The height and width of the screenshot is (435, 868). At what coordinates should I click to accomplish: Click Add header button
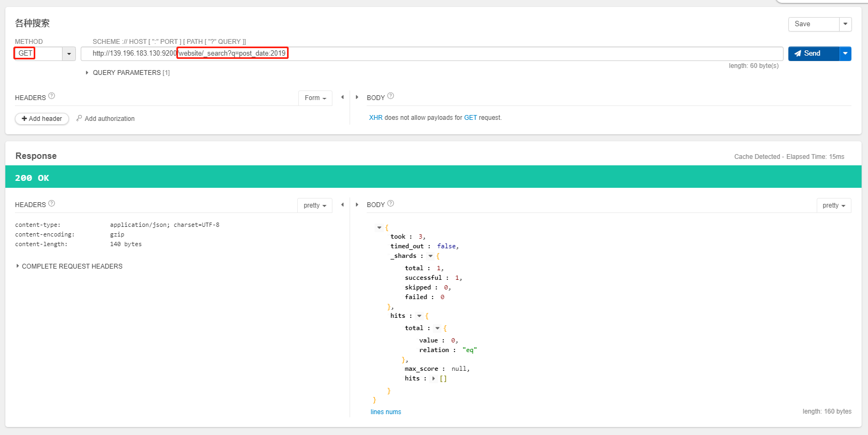[x=42, y=119]
